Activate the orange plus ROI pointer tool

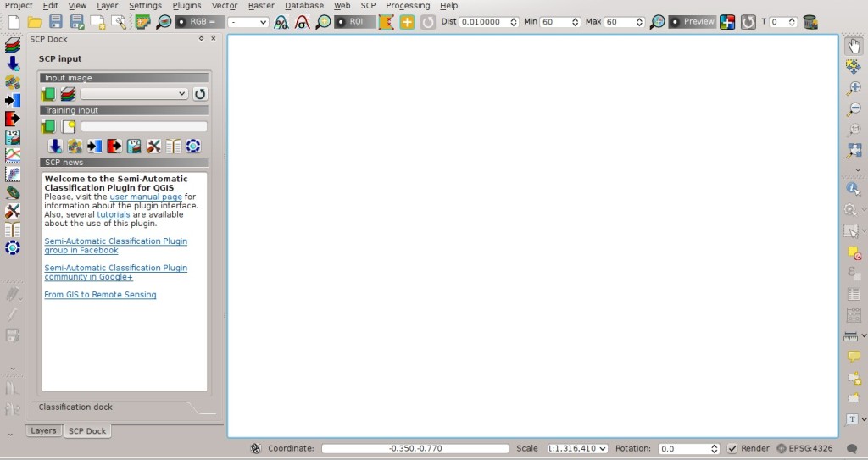point(407,22)
